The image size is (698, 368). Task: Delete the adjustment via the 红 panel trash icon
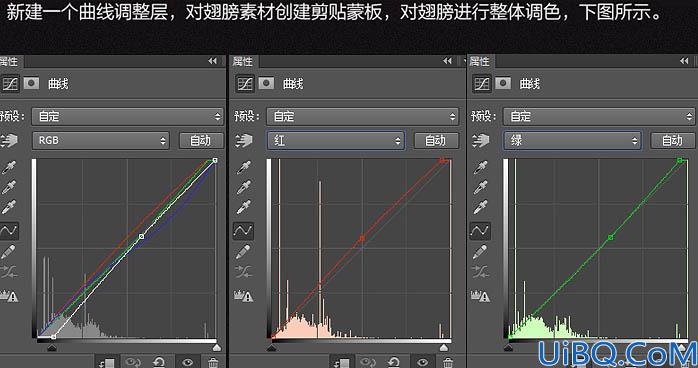(448, 363)
